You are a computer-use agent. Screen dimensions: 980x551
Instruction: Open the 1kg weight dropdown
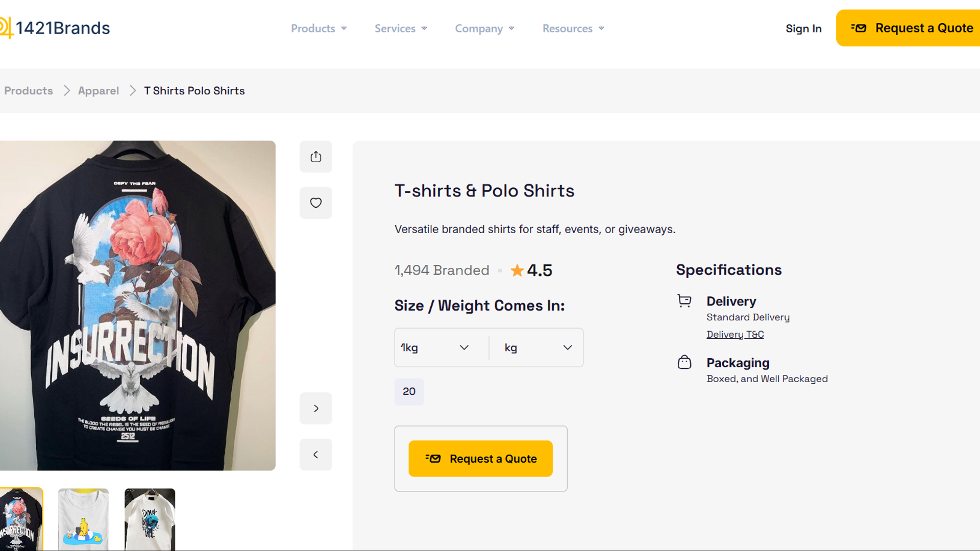pyautogui.click(x=440, y=347)
